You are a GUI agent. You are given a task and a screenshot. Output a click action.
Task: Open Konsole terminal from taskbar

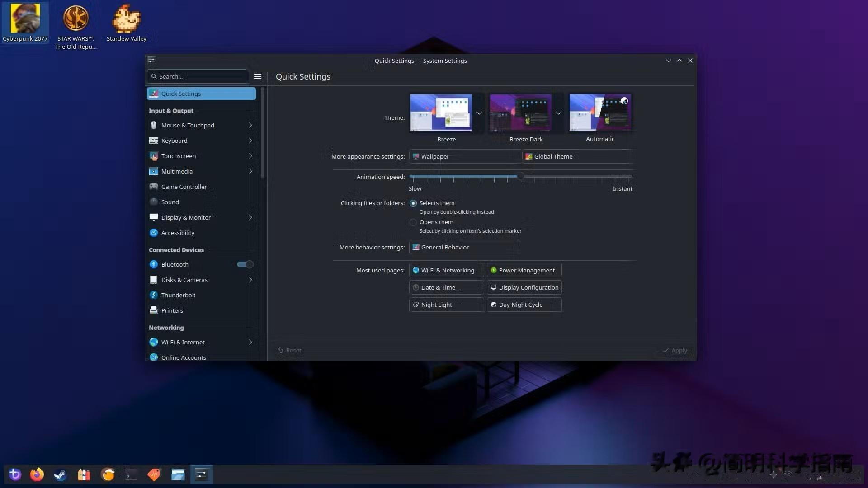131,474
